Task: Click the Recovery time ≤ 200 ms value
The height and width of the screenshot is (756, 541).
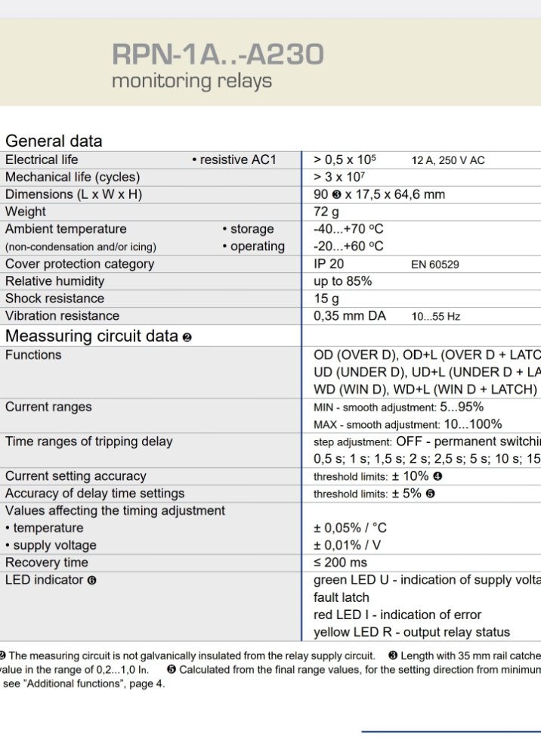Action: pyautogui.click(x=340, y=562)
